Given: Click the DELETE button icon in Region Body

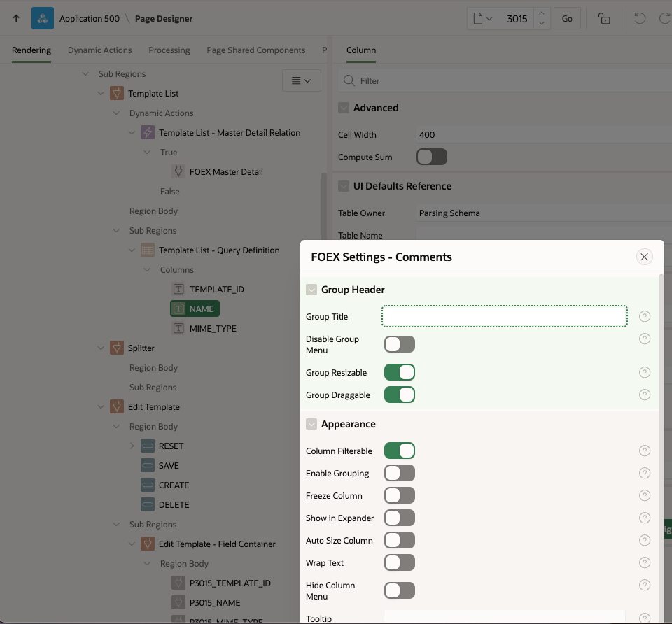Looking at the screenshot, I should (149, 504).
